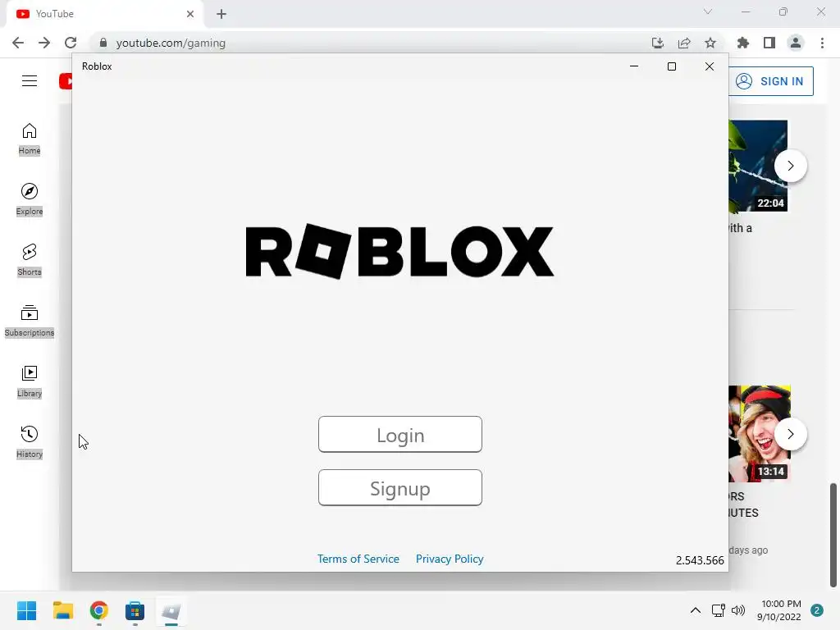Click next arrow beside 13:14 video
840x630 pixels.
791,434
